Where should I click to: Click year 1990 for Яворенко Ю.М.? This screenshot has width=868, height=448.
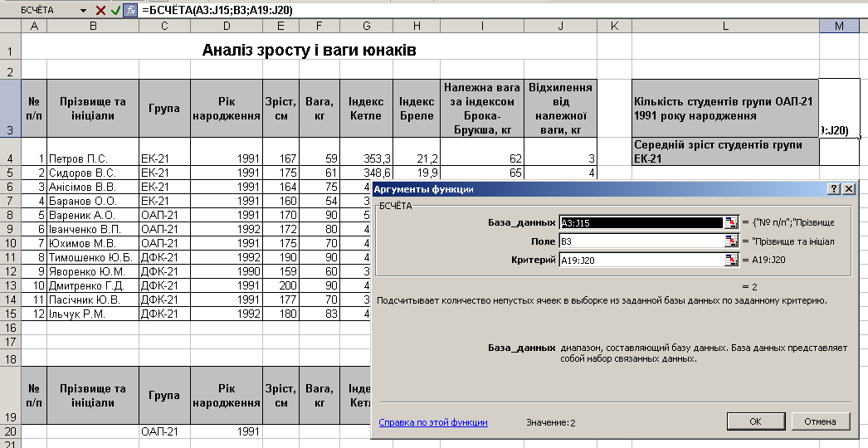point(227,271)
